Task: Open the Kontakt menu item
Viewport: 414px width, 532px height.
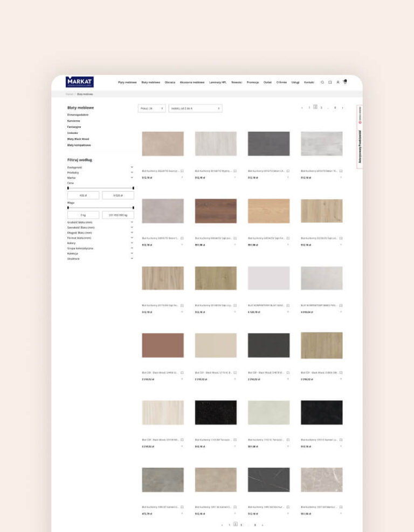Action: click(309, 83)
